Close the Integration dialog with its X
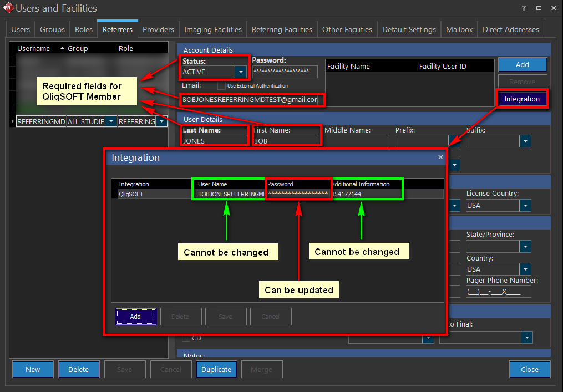The image size is (563, 392). point(441,157)
